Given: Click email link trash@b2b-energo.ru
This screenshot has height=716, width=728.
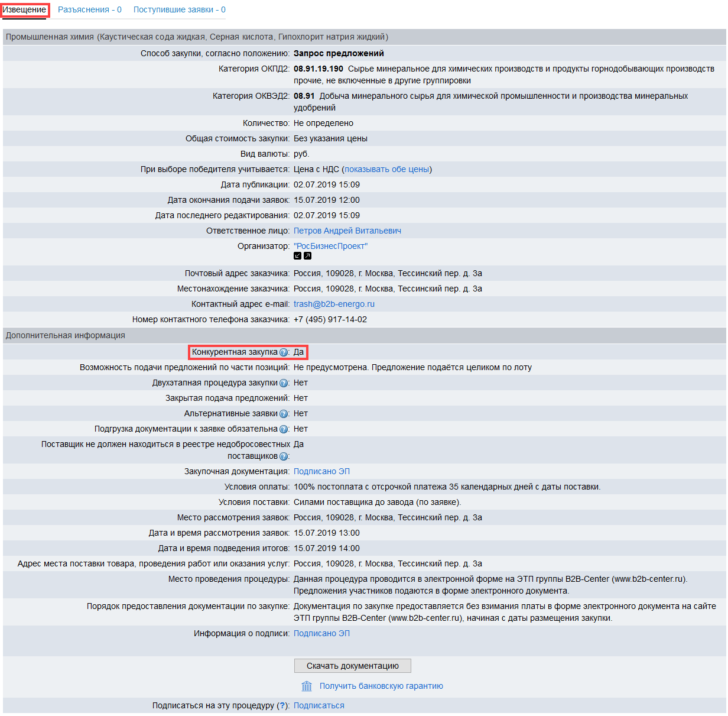Looking at the screenshot, I should pos(334,304).
